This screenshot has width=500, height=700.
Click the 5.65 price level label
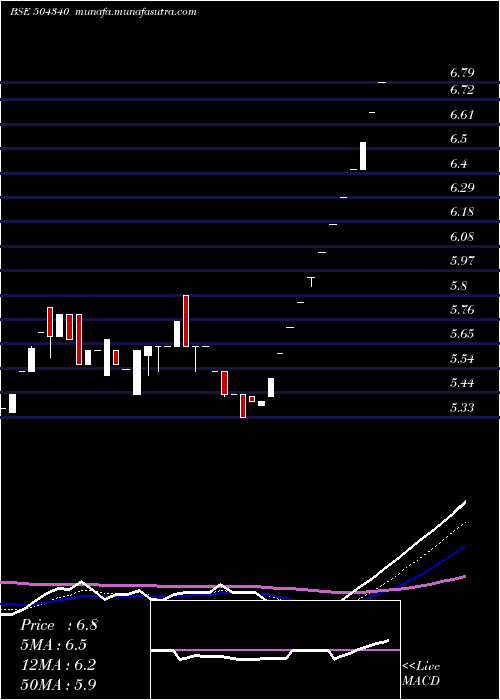(x=462, y=334)
